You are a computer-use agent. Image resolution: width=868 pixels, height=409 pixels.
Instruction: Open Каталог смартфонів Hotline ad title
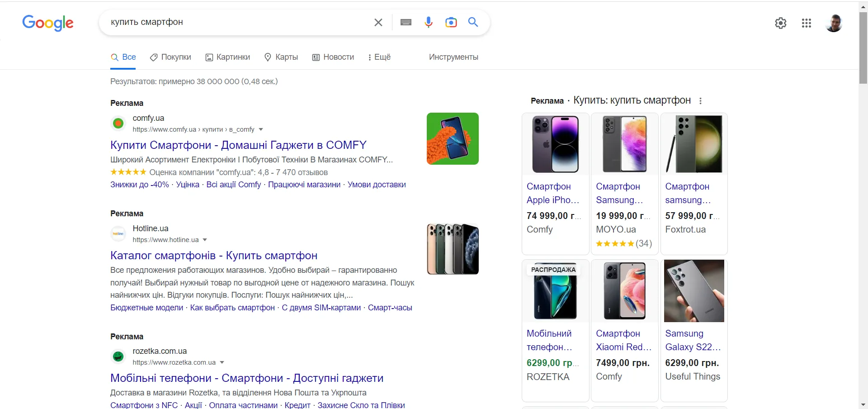pos(214,256)
